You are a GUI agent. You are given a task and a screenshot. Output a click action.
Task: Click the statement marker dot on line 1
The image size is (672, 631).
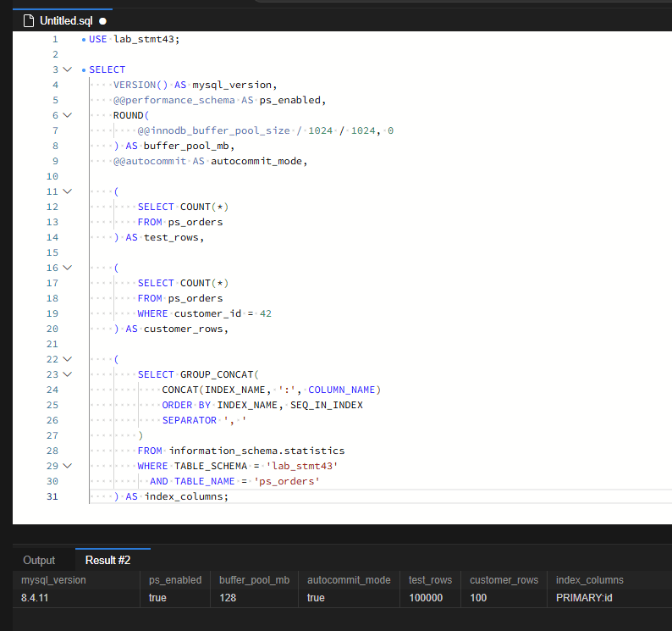tap(84, 40)
